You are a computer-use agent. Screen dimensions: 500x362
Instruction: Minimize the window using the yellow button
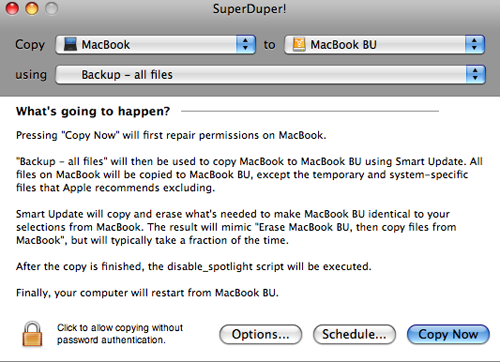[x=32, y=9]
